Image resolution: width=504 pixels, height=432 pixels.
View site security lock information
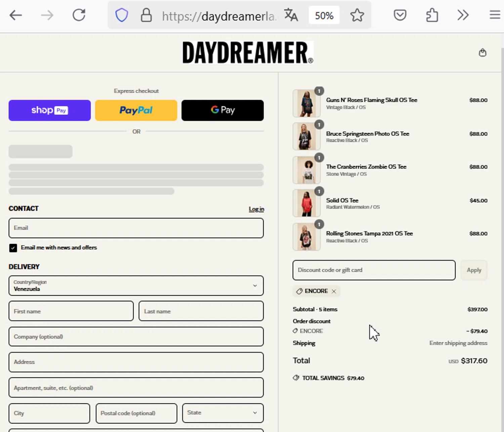click(146, 15)
